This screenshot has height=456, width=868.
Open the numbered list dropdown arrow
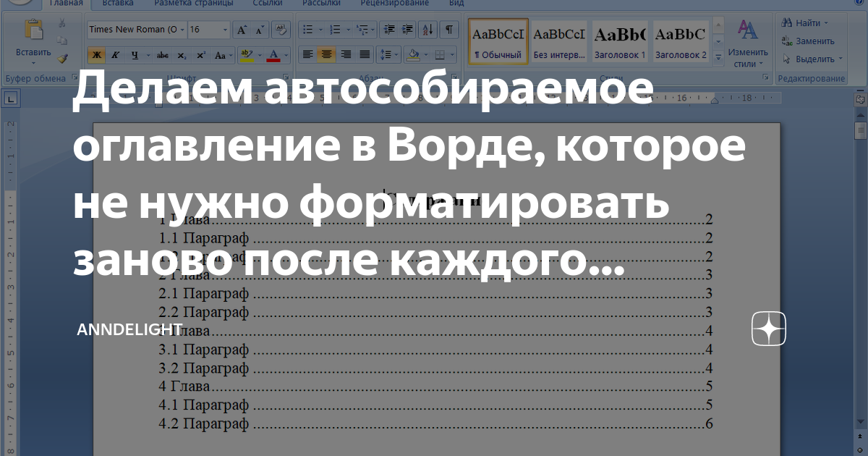346,30
